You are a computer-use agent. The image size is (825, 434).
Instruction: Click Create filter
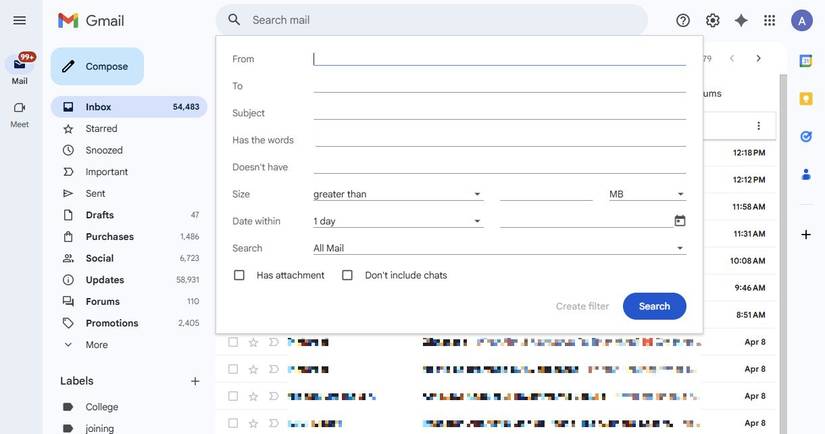tap(582, 306)
